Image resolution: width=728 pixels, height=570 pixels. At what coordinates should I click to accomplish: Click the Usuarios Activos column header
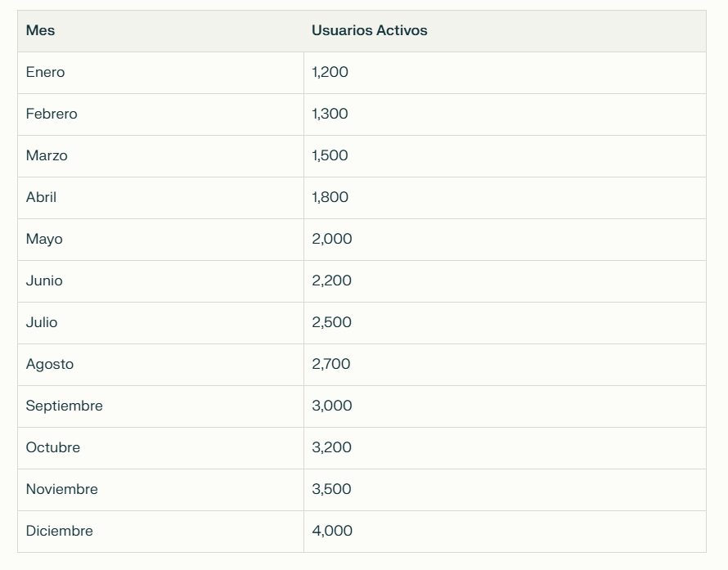click(x=506, y=31)
